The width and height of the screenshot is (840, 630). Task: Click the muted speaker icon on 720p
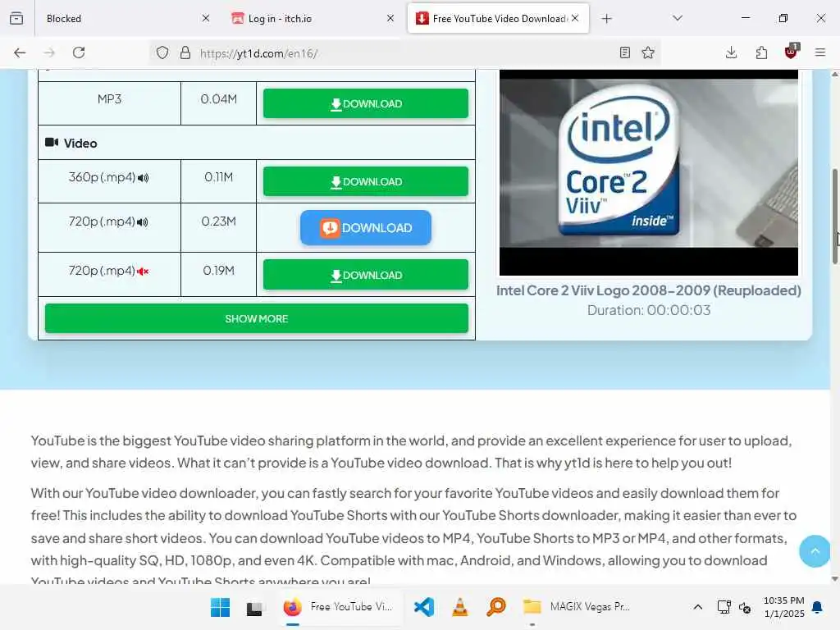coord(143,272)
